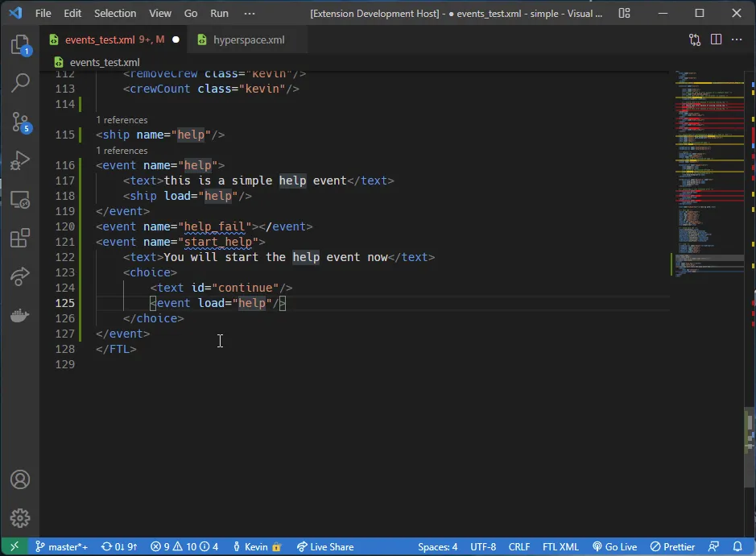Open Go menu
This screenshot has height=556, width=756.
coord(191,13)
